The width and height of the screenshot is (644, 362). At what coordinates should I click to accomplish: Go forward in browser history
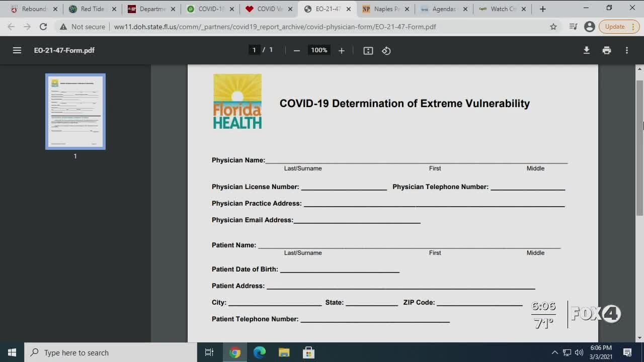pos(27,27)
